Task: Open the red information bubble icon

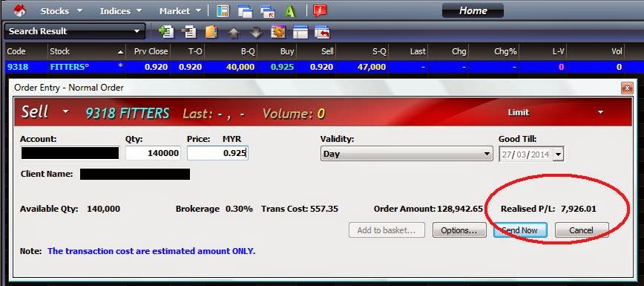Action: pos(319,11)
